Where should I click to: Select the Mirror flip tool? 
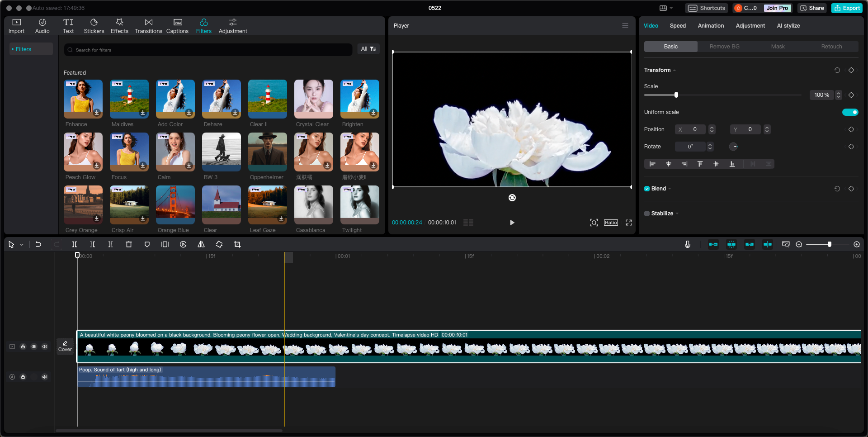[x=201, y=244]
